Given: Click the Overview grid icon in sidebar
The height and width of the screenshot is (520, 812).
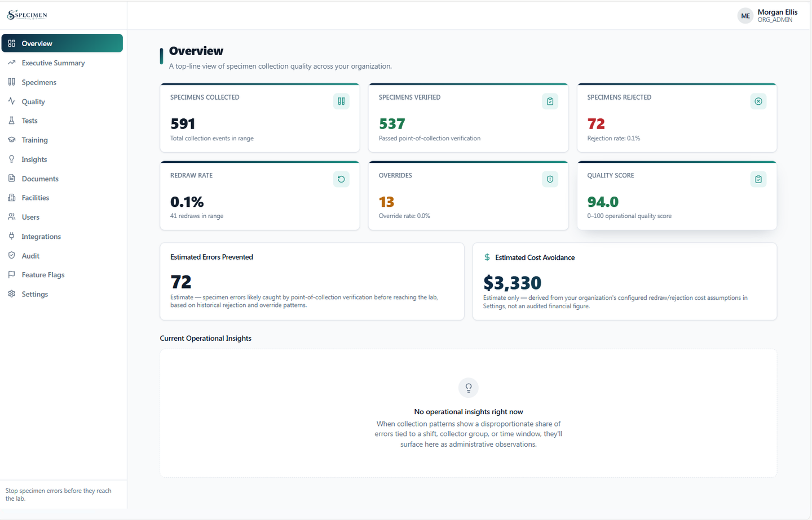Looking at the screenshot, I should 11,43.
